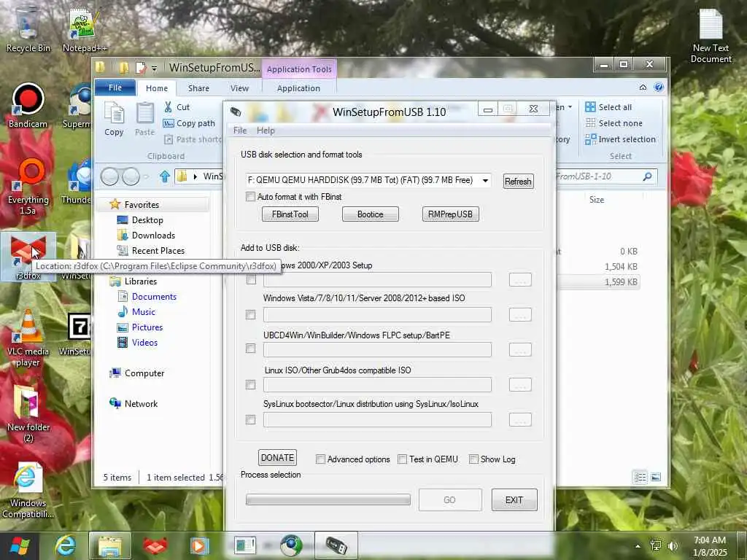
Task: Click the Vista/7/8/10/11 ISO path field
Action: 377,315
